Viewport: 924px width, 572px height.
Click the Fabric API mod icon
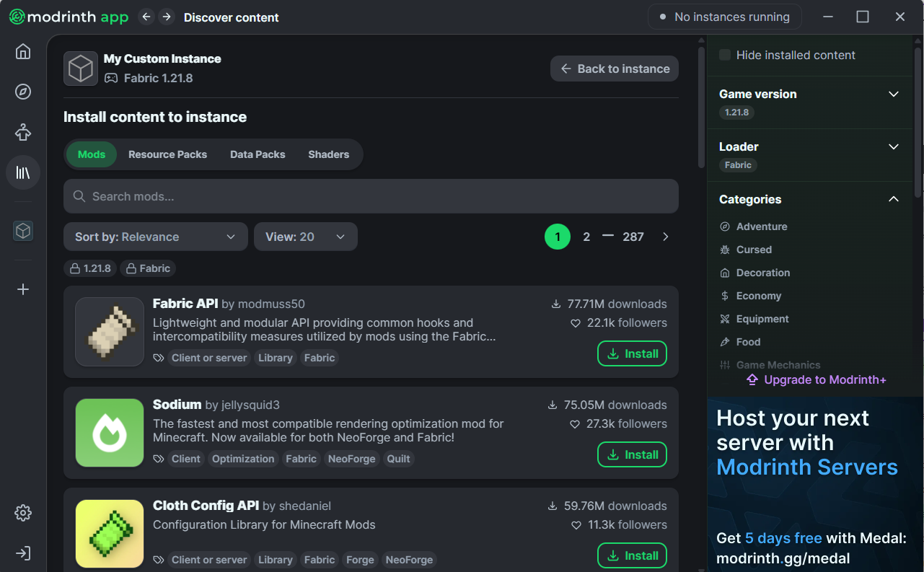(x=110, y=332)
